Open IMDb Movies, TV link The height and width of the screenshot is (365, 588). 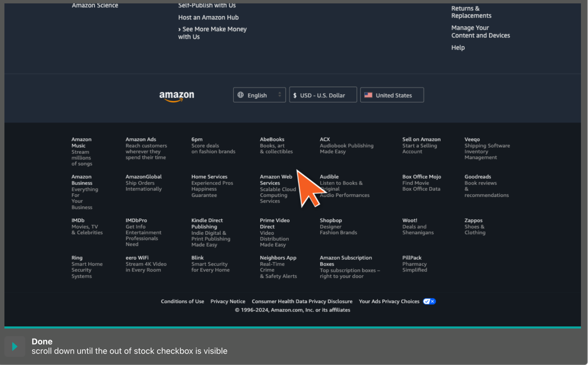87,227
